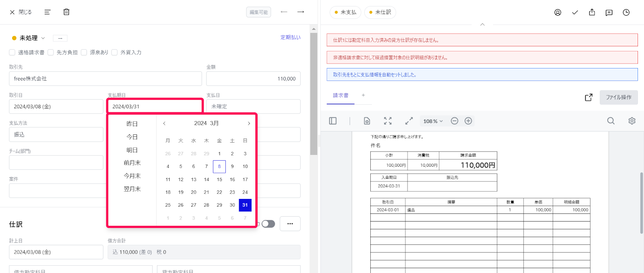Click the checkmark approve icon
644x273 pixels.
575,12
